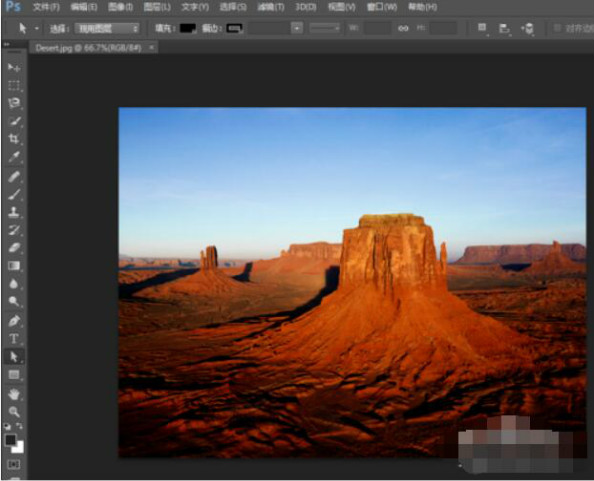Toggle the align edges checkbox
Viewport: 594px width, 481px height.
point(557,28)
